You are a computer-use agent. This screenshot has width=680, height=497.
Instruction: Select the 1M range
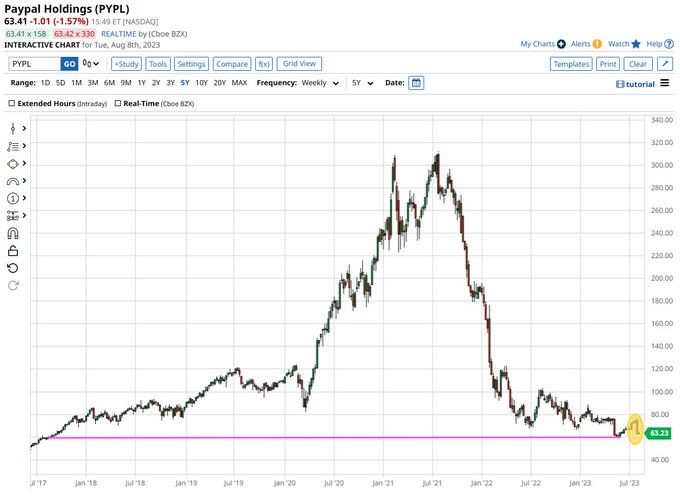76,82
